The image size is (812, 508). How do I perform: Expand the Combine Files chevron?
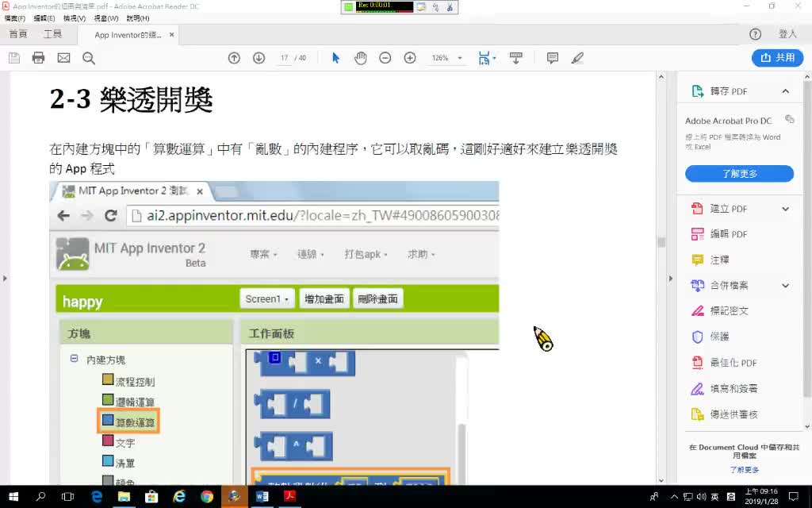pos(785,286)
